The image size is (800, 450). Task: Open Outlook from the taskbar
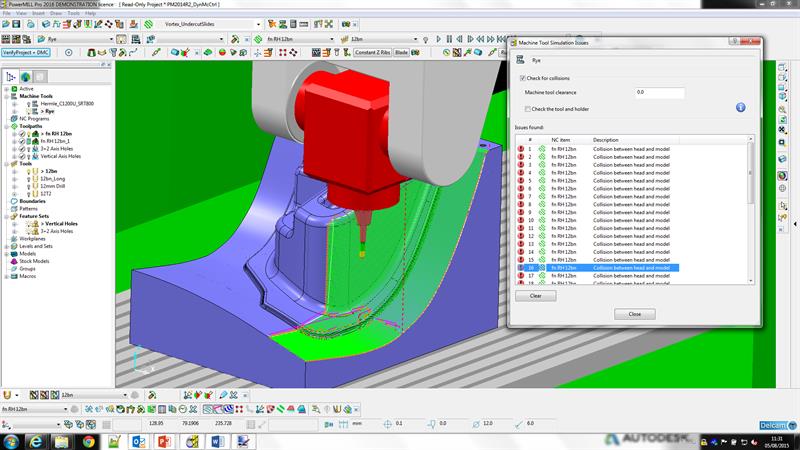tap(139, 441)
